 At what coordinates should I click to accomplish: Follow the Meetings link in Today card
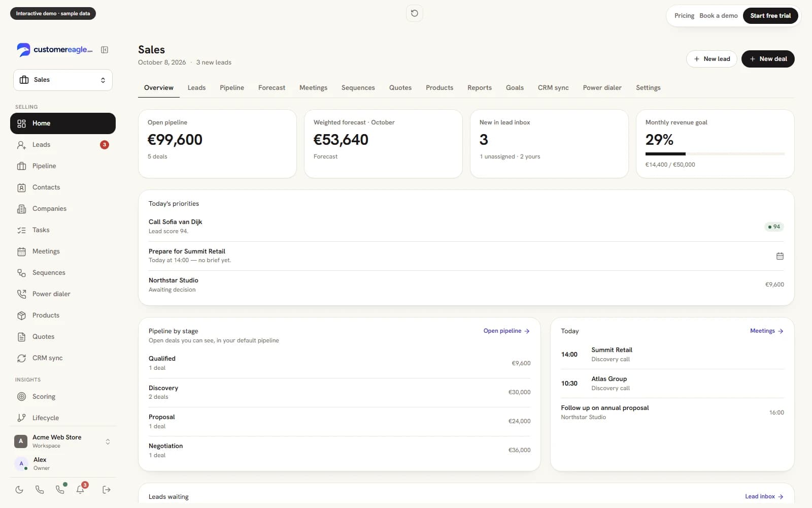pos(767,331)
